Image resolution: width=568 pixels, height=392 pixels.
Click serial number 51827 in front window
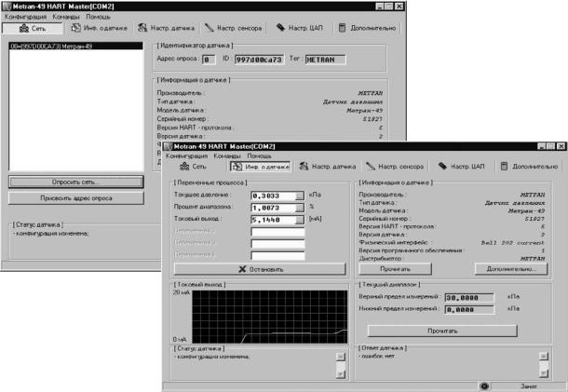(x=534, y=219)
